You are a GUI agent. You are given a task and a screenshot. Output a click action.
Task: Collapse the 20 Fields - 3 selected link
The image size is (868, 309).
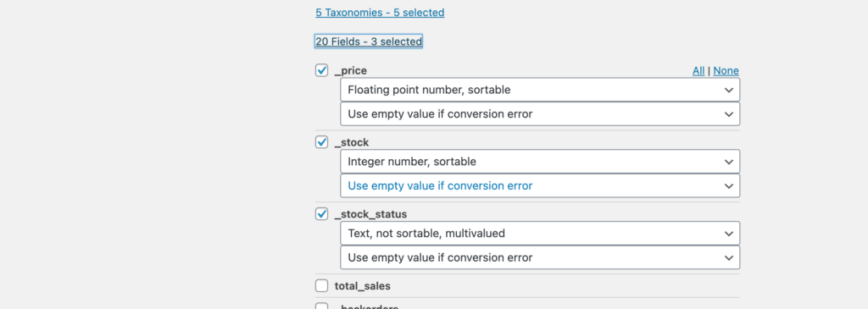369,41
